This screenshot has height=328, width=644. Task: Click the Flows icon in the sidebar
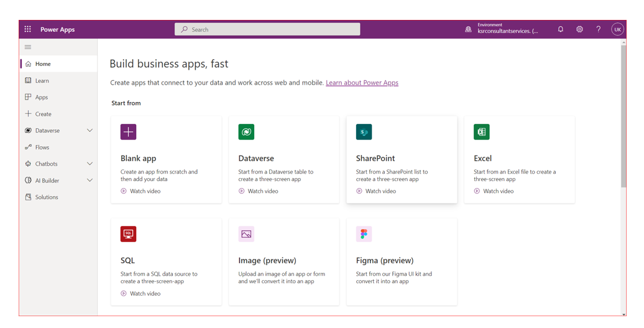click(29, 147)
